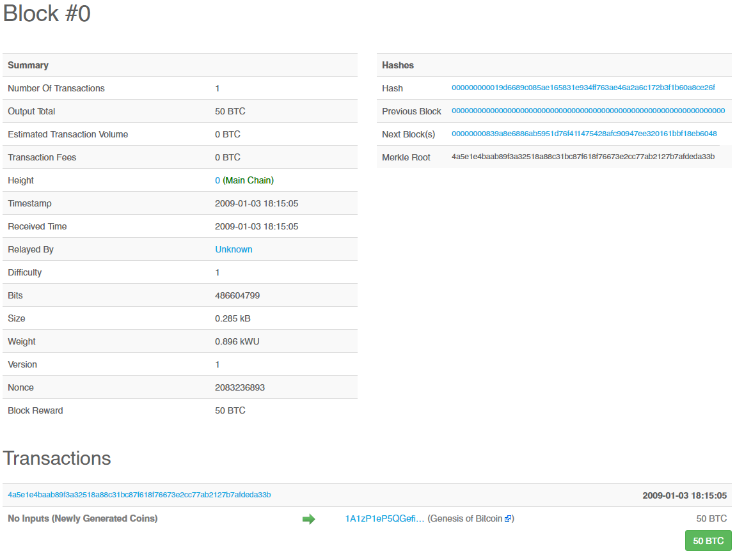
Task: Go to the Next Block hash link
Action: click(x=584, y=134)
